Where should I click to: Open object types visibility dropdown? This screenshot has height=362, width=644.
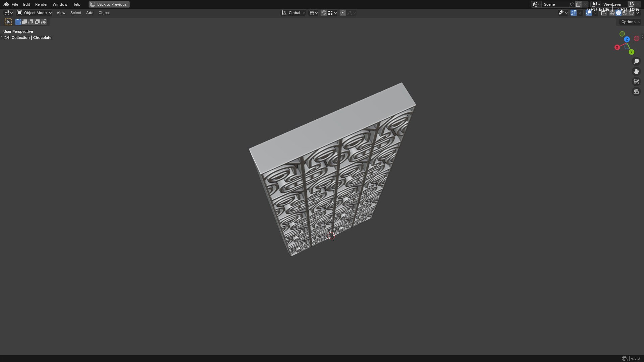click(x=563, y=13)
